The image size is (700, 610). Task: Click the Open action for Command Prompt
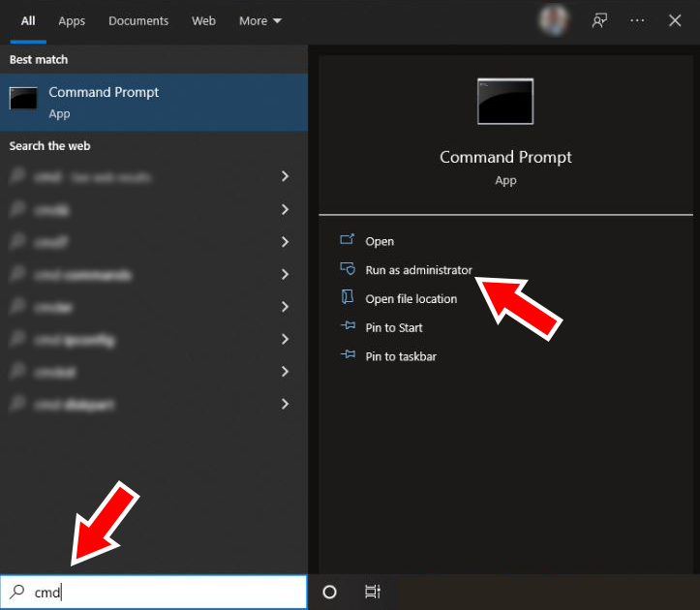(379, 241)
